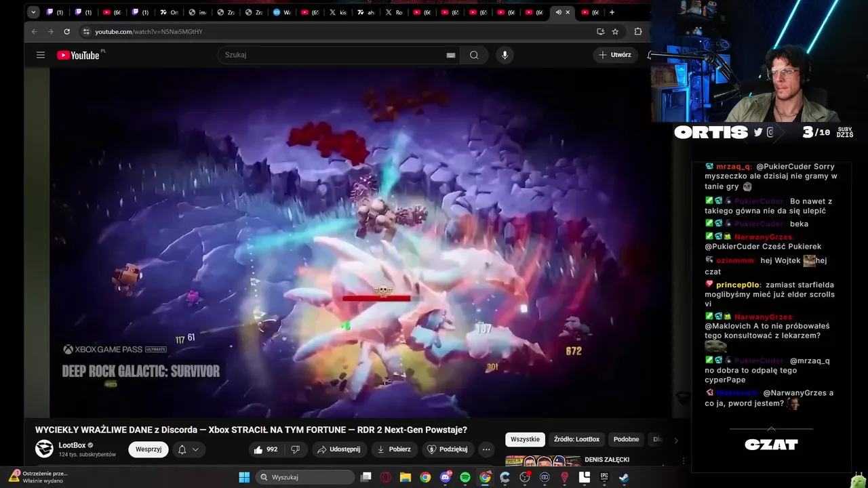
Task: Start voice search with the microphone
Action: [x=505, y=55]
